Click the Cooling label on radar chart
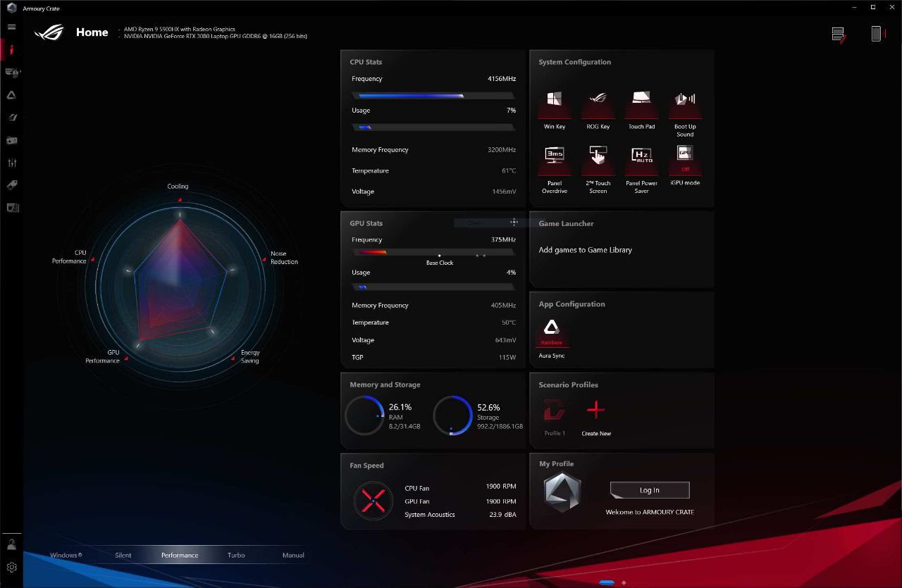 (x=178, y=187)
